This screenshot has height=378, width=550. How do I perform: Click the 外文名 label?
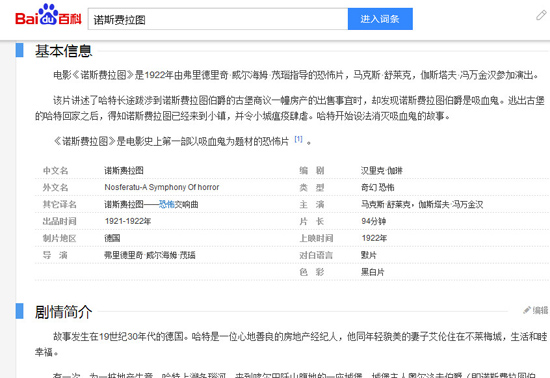[x=55, y=188]
